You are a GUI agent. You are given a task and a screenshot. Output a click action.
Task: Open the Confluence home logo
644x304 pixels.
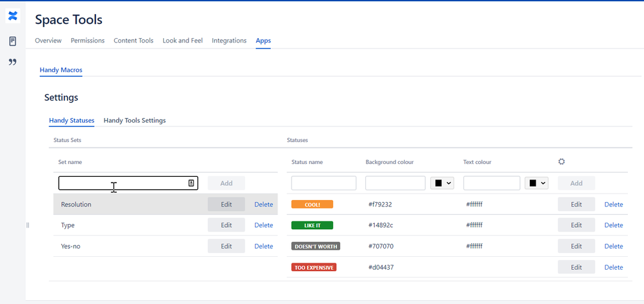click(x=13, y=15)
